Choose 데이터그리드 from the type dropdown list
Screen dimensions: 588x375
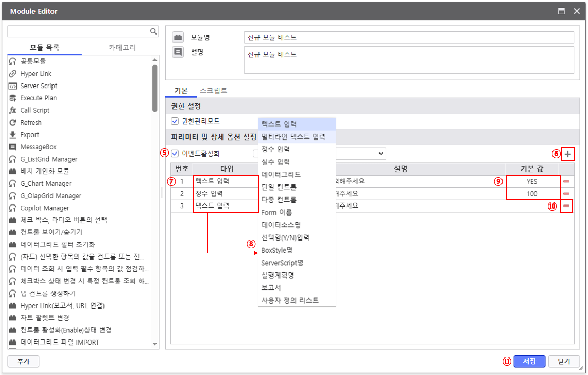(281, 175)
